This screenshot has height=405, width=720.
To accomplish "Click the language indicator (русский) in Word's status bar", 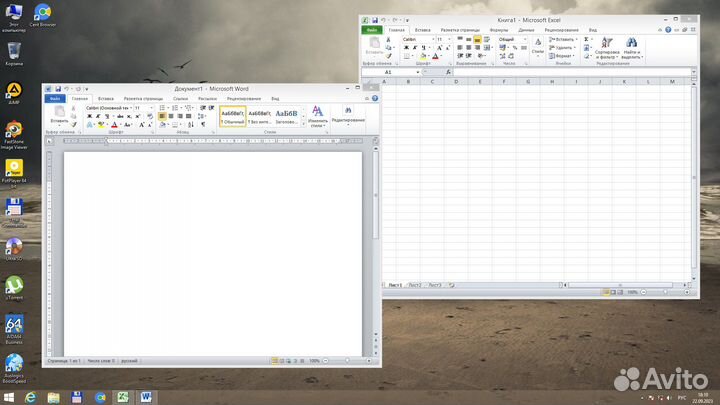I will point(129,361).
